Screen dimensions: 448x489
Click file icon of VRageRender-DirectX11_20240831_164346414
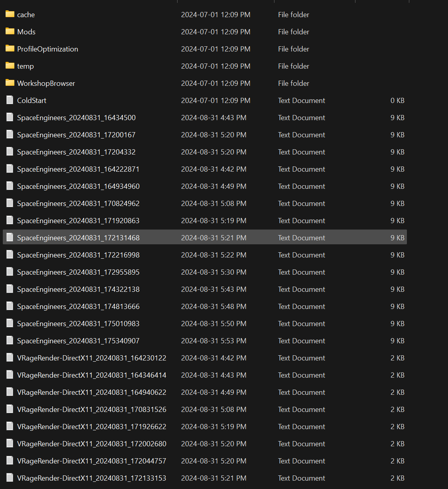tap(10, 374)
